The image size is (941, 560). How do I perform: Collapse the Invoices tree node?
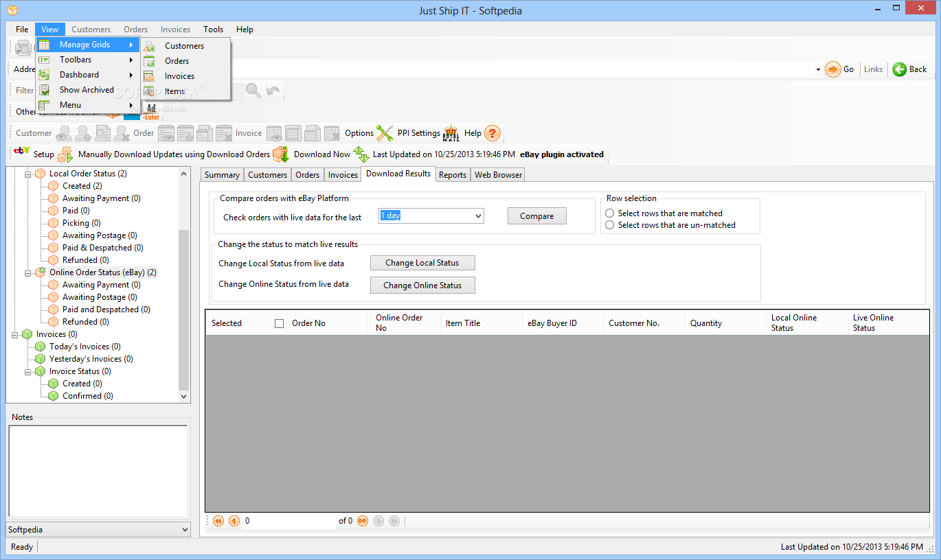15,335
